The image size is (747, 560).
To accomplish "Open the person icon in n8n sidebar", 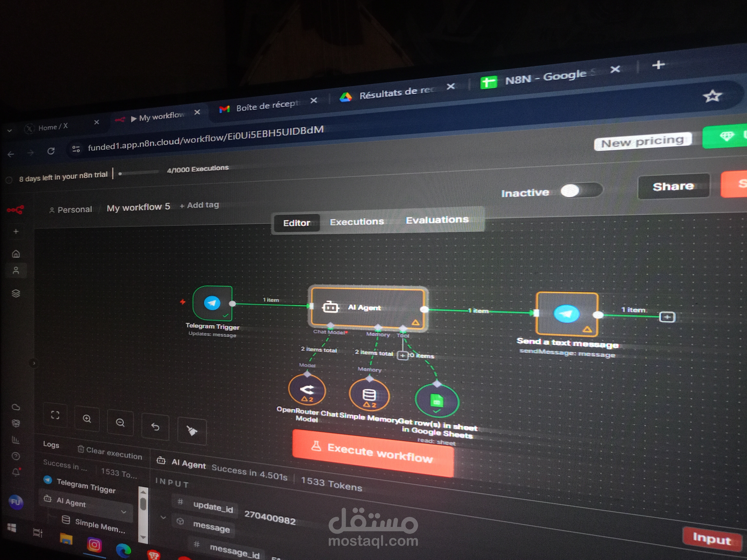I will [x=16, y=270].
